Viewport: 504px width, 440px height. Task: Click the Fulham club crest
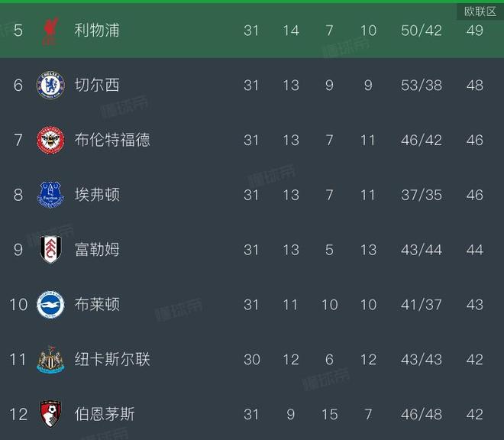point(51,250)
